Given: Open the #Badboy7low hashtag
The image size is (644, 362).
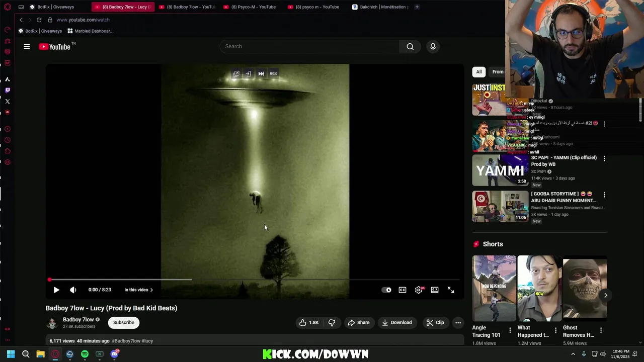Looking at the screenshot, I should point(126,341).
